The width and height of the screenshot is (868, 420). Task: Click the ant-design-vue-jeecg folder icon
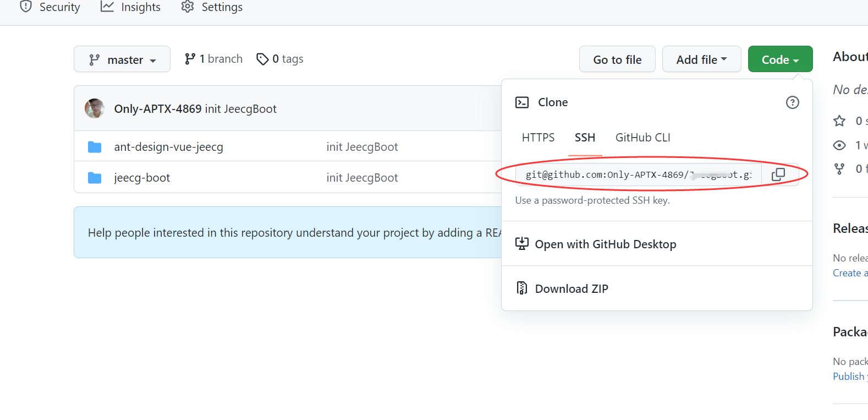(95, 147)
